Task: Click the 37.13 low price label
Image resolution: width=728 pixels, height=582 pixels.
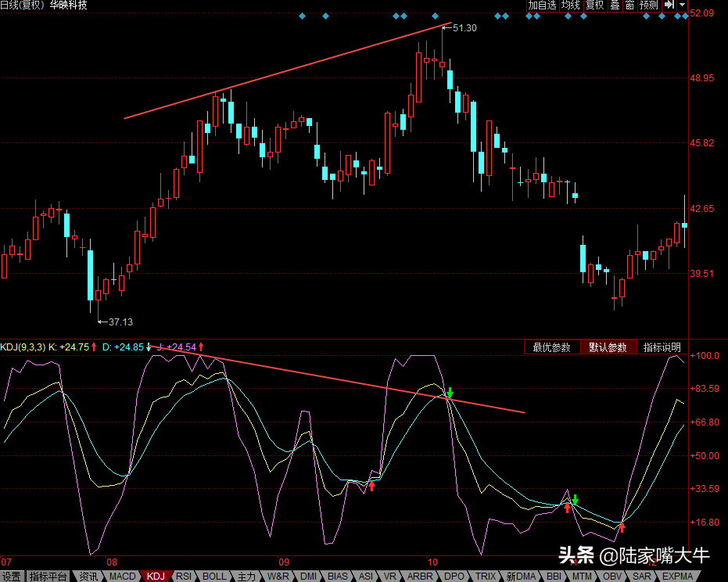Action: pyautogui.click(x=120, y=322)
